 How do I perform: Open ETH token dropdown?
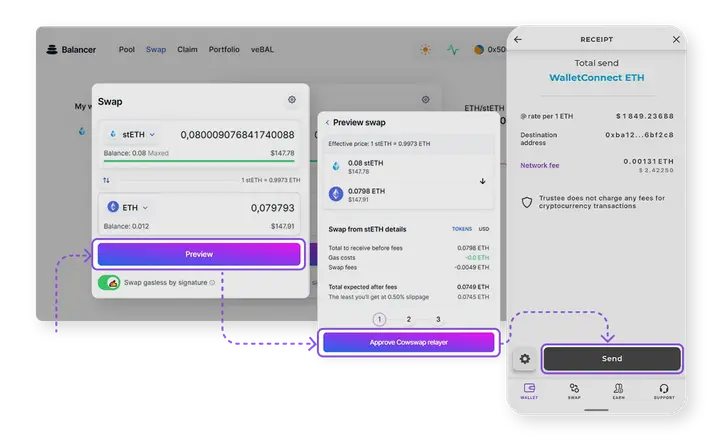128,208
